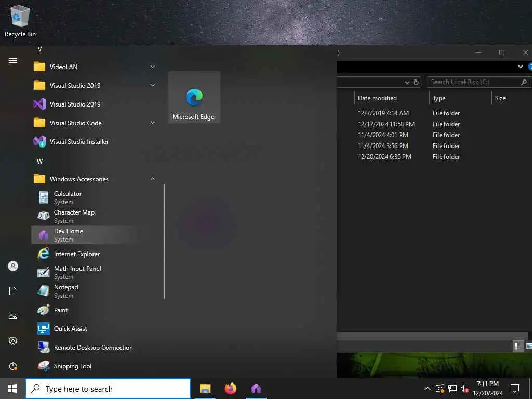Screen dimensions: 532x399
Task: Open Pictures from the Start sidebar
Action: pos(13,316)
